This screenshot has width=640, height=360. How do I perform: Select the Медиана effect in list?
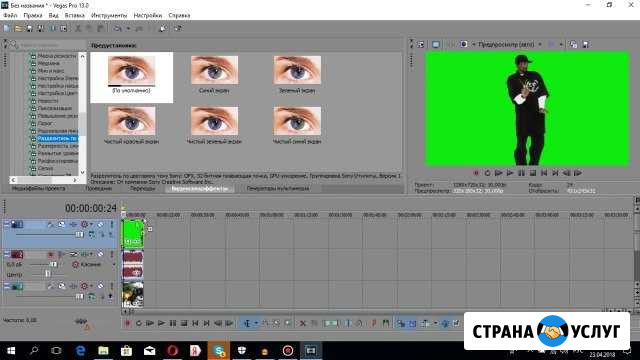[x=49, y=63]
